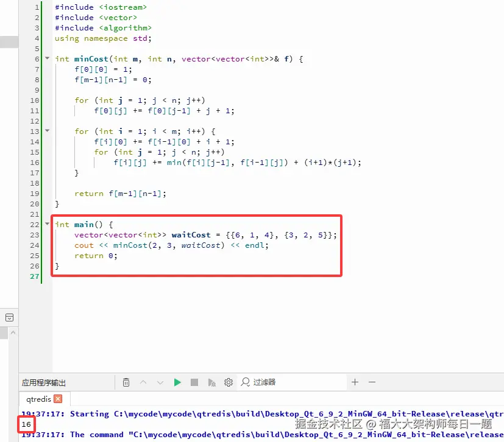Image resolution: width=504 pixels, height=442 pixels.
Task: Attach debugger to running application icon
Action: point(211,382)
